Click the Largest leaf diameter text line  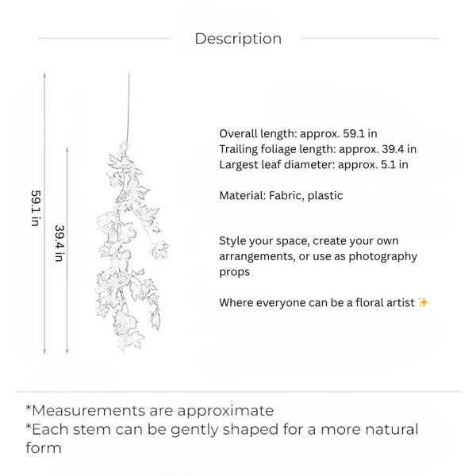313,164
